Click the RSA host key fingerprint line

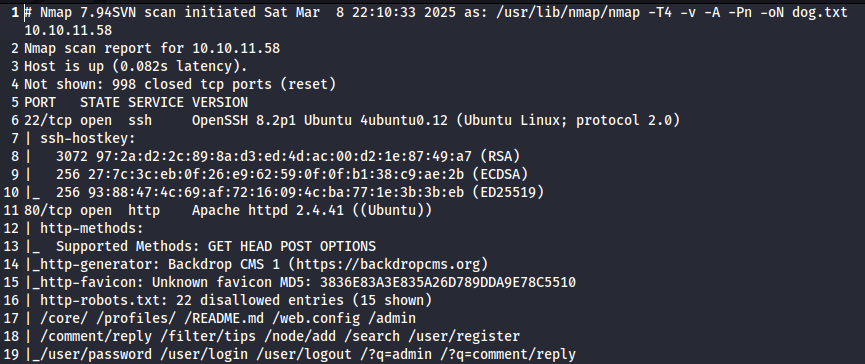(x=288, y=157)
